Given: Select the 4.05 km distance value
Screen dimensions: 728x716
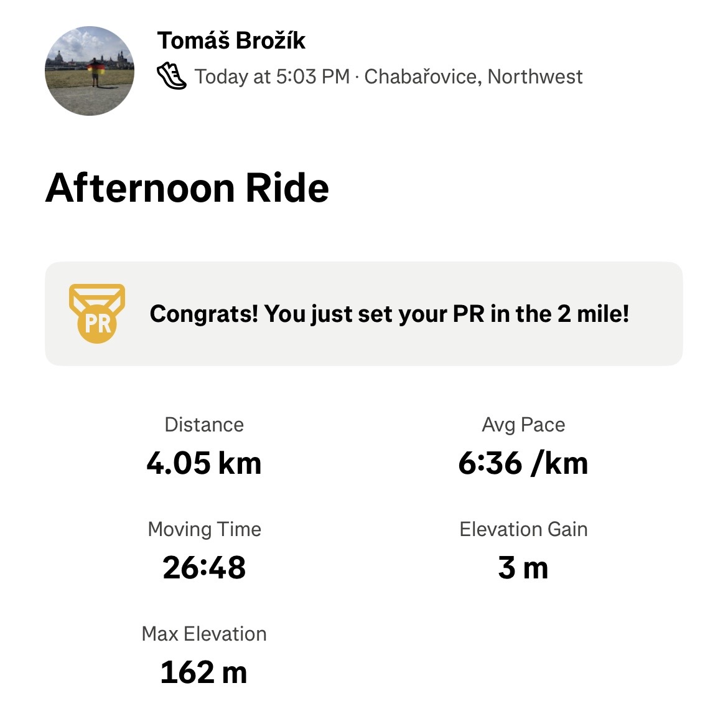Looking at the screenshot, I should click(204, 463).
